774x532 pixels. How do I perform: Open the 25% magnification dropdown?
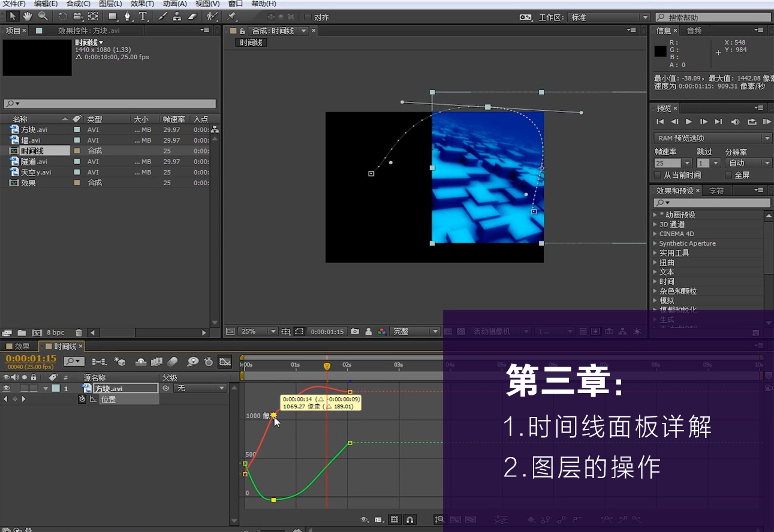pos(258,331)
